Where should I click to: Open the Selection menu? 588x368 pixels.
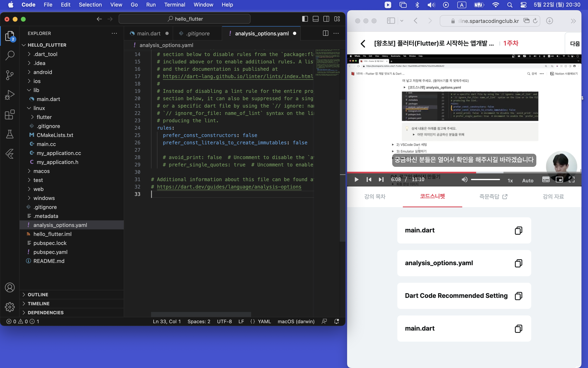point(90,5)
